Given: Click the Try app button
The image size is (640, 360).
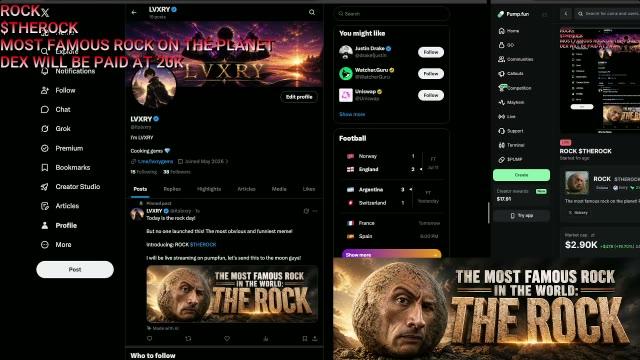Looking at the screenshot, I should pos(521,216).
